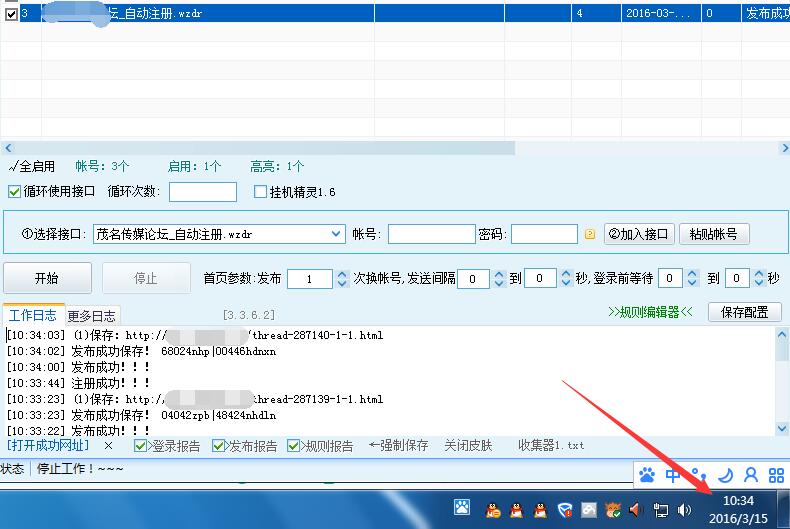Open the >>规则编辑器<< link
Viewport: 790px width, 529px height.
coord(650,312)
